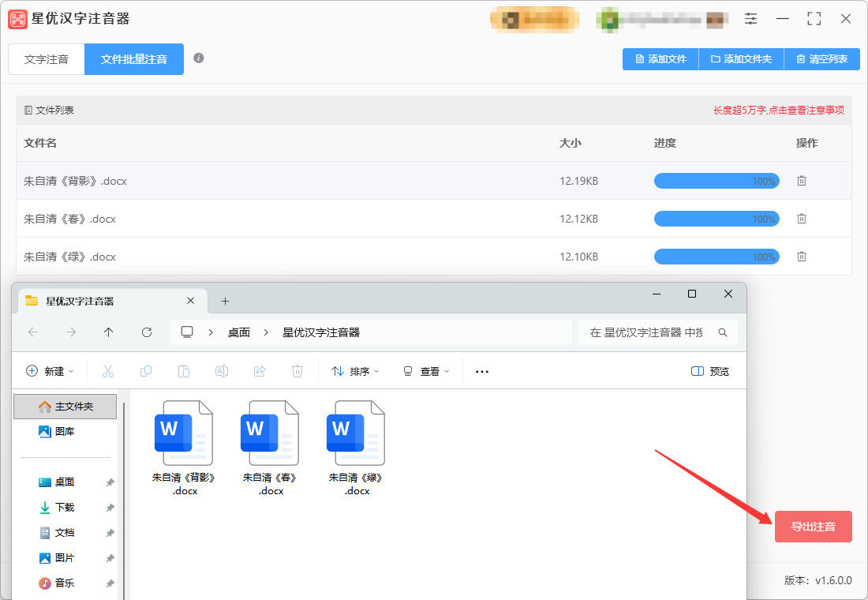Go up one folder level in Explorer
The height and width of the screenshot is (600, 868).
[109, 332]
